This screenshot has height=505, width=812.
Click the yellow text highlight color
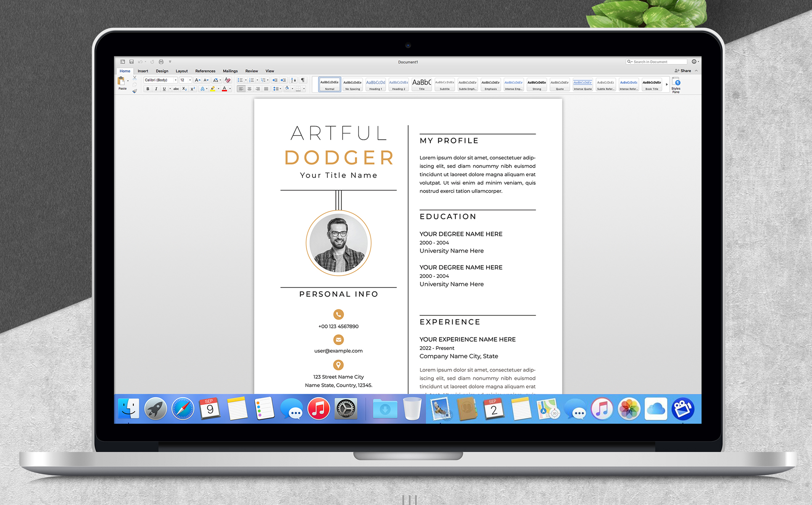[x=213, y=89]
